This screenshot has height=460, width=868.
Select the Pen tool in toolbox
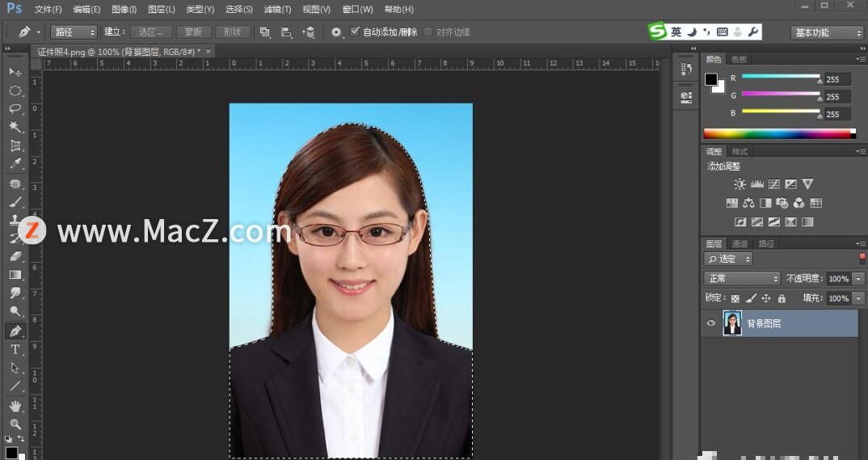click(15, 331)
